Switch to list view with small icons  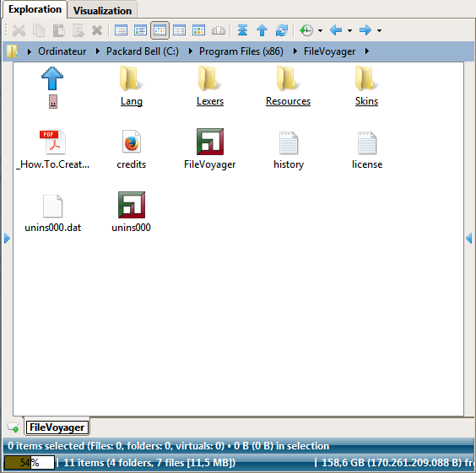140,30
